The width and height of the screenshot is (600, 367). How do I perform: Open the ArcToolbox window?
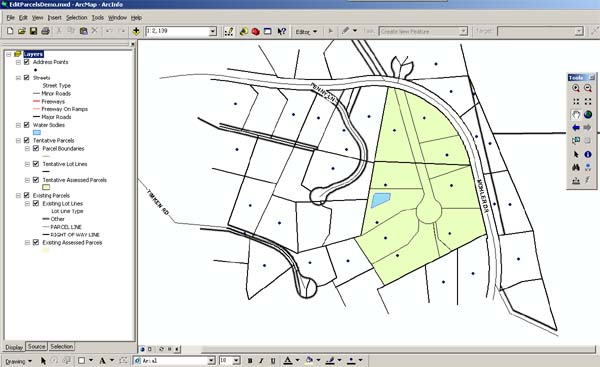(256, 31)
